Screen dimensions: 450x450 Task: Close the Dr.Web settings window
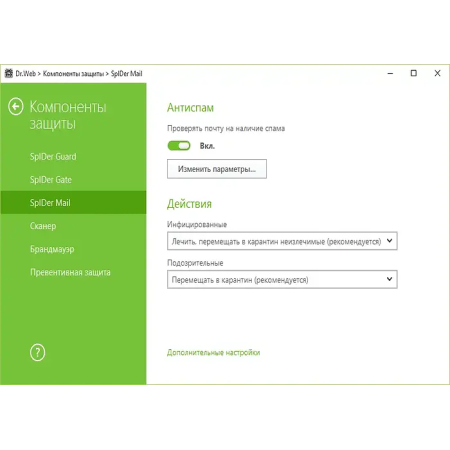click(437, 73)
